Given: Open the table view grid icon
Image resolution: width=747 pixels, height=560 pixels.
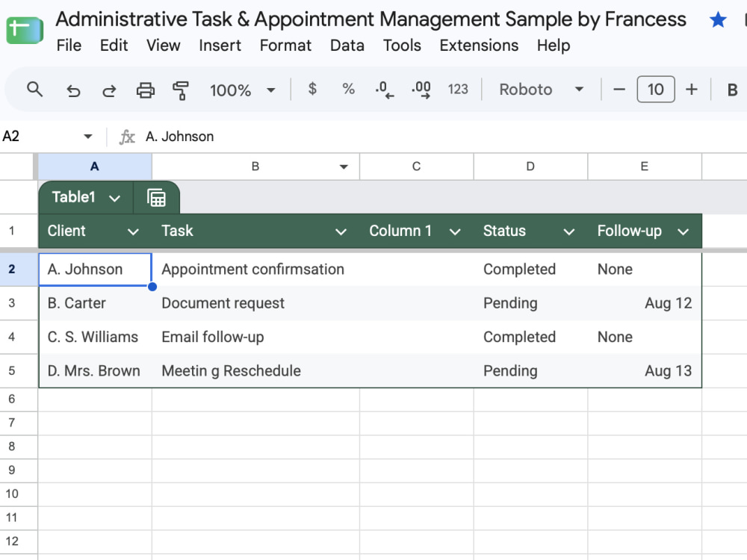Looking at the screenshot, I should pyautogui.click(x=156, y=198).
